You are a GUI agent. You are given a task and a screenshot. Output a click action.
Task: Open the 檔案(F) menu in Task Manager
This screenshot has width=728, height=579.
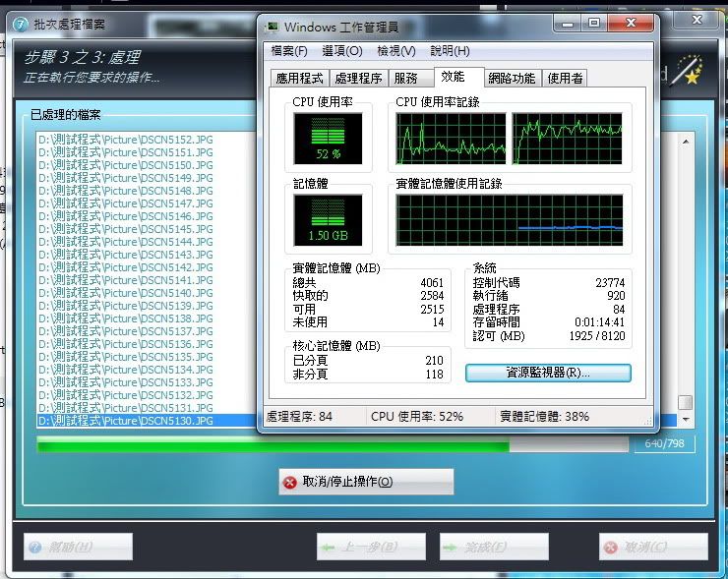289,51
